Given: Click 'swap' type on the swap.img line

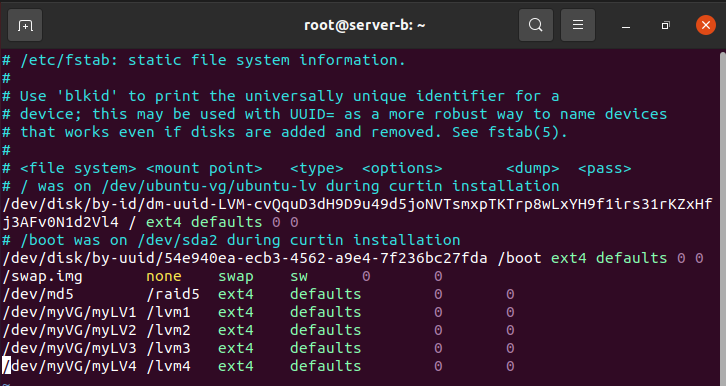Looking at the screenshot, I should [x=236, y=276].
